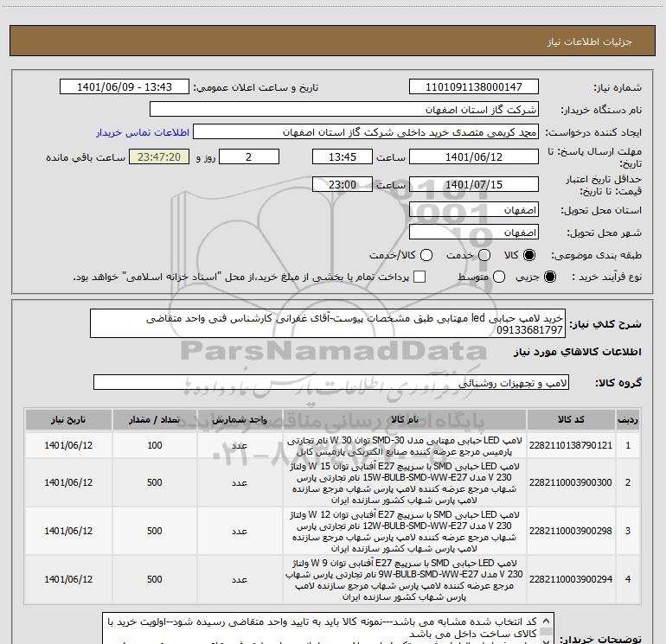Select the کالا radio button

529,255
